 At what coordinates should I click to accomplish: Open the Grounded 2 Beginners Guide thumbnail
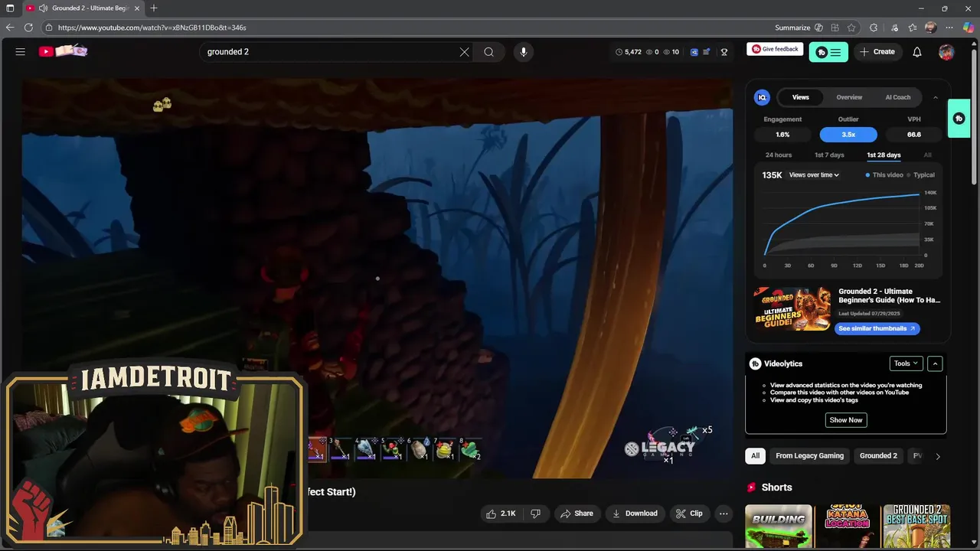point(792,308)
